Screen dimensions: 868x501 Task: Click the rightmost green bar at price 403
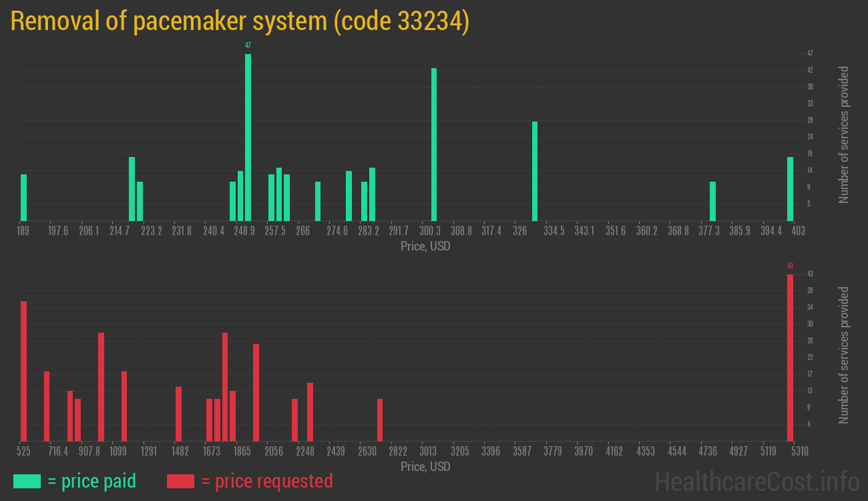(790, 188)
